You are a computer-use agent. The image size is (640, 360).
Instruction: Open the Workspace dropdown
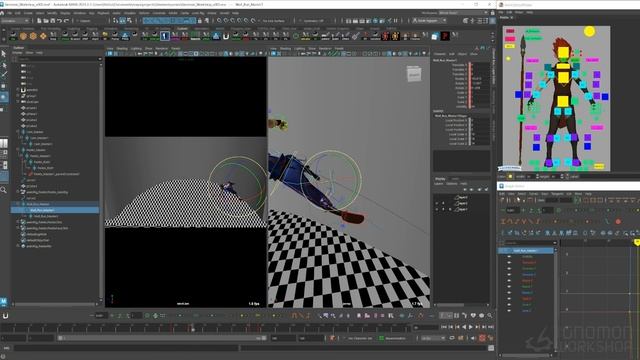462,13
